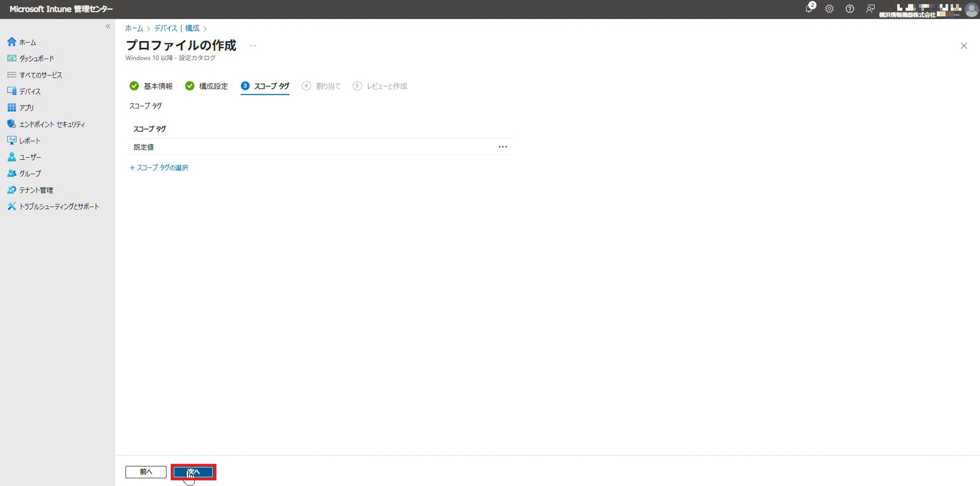Click the 前へ button
The width and height of the screenshot is (980, 486).
tap(146, 472)
